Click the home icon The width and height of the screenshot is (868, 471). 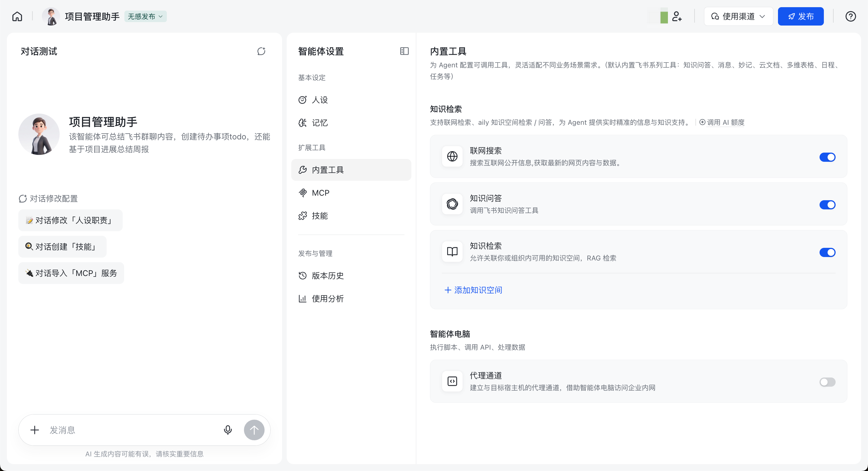click(x=17, y=17)
